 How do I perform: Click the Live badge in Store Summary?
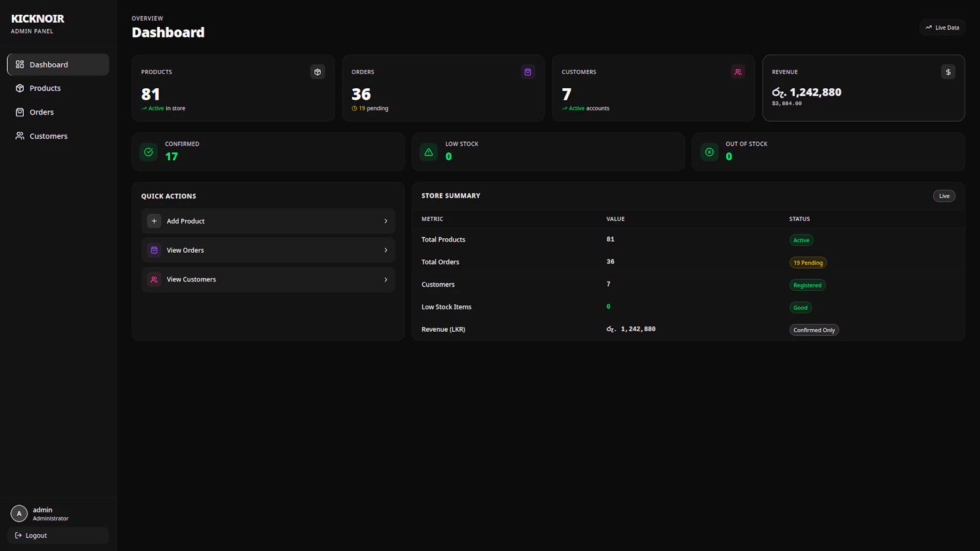(944, 196)
